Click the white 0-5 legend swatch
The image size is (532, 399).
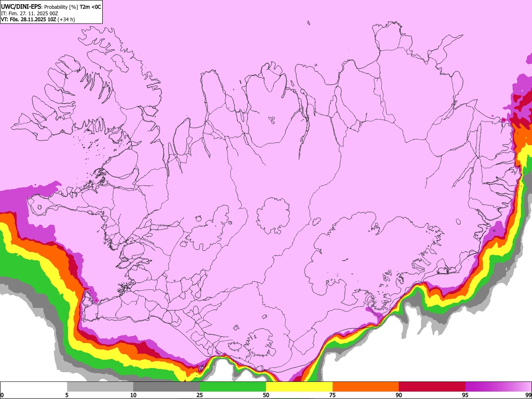click(34, 387)
